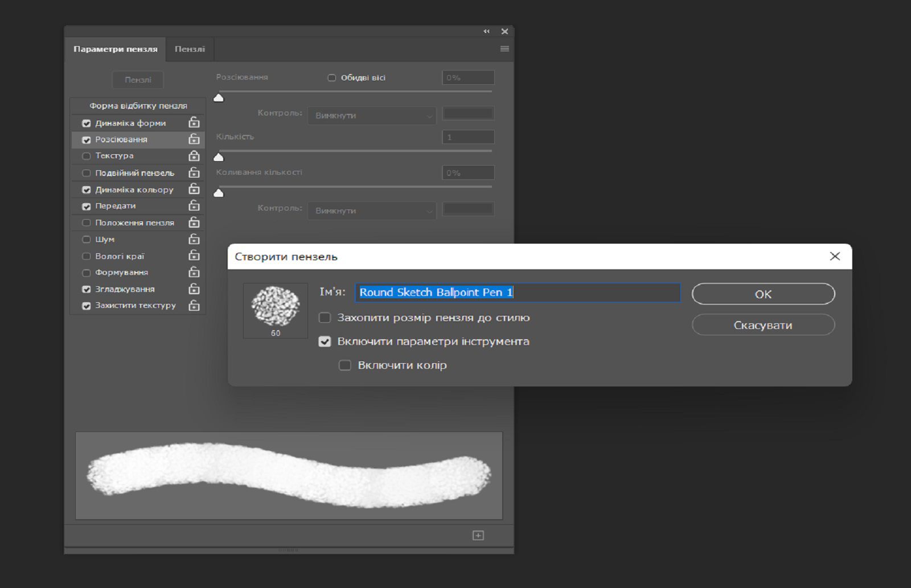This screenshot has width=911, height=588.
Task: Open the scatter Контроль dropdown
Action: [x=372, y=116]
